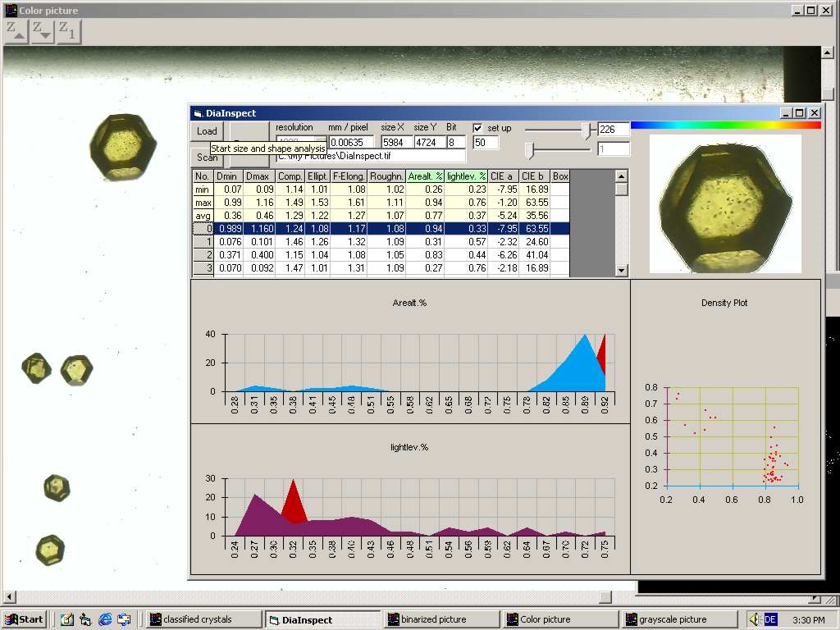Click the mm / pixel input field
Screen dimensions: 840x630
pyautogui.click(x=352, y=143)
